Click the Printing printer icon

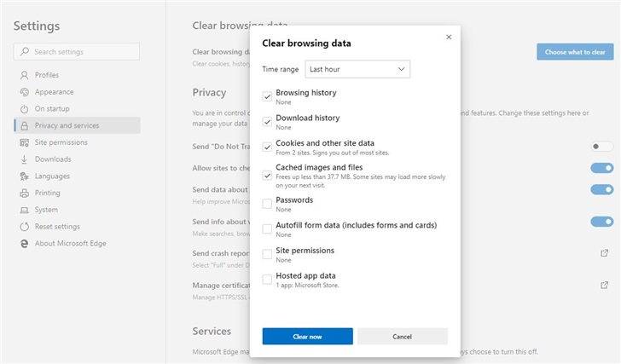click(25, 193)
